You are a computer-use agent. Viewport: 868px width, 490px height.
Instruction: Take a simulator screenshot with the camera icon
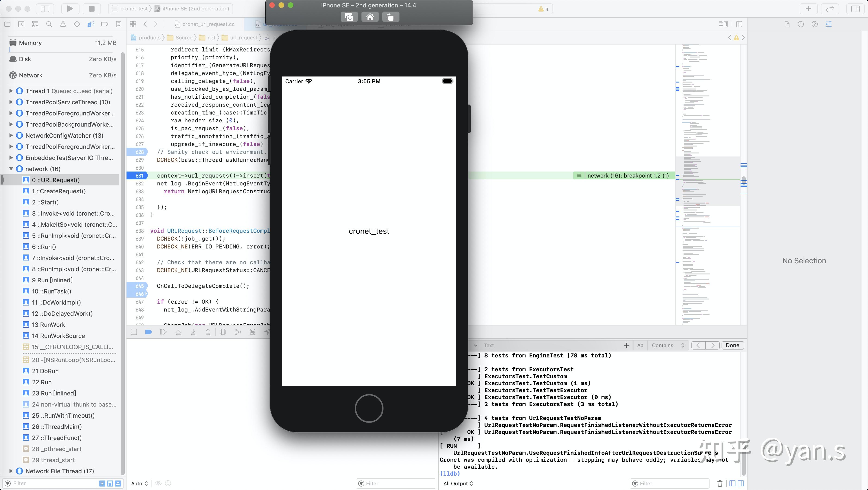[349, 16]
